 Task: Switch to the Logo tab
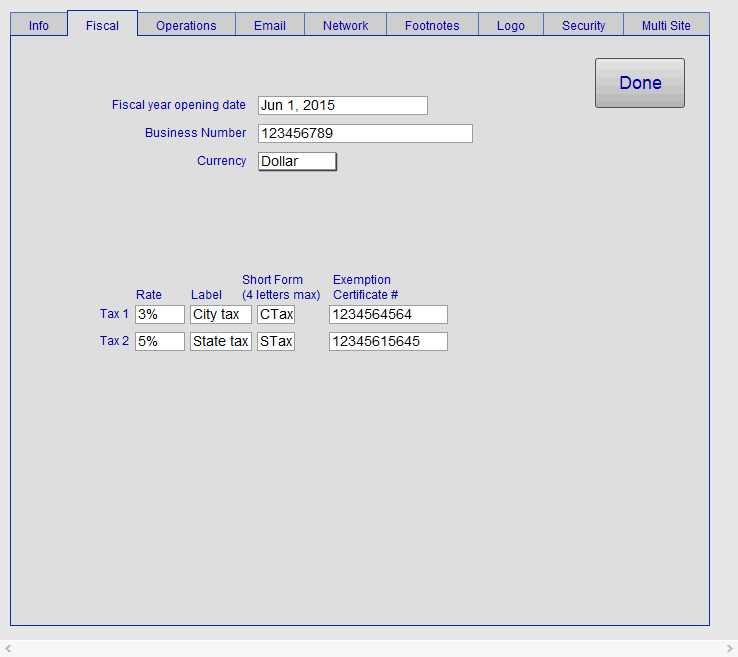point(510,25)
